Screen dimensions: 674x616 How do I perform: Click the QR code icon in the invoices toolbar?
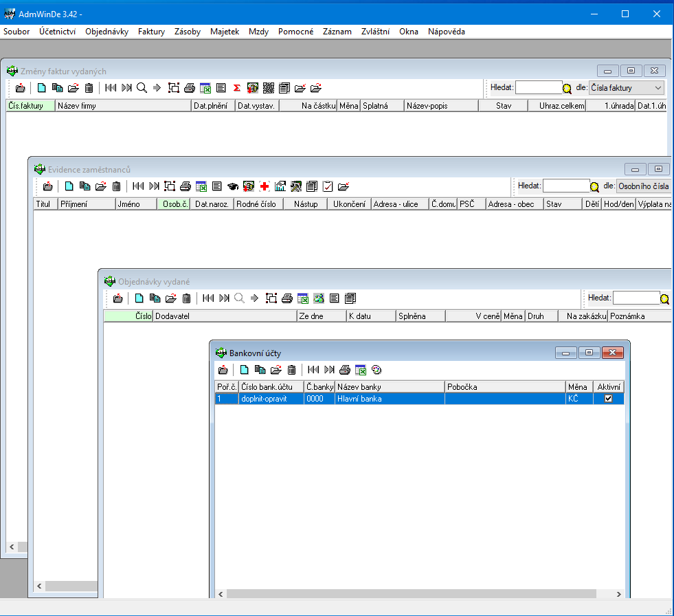[x=269, y=88]
